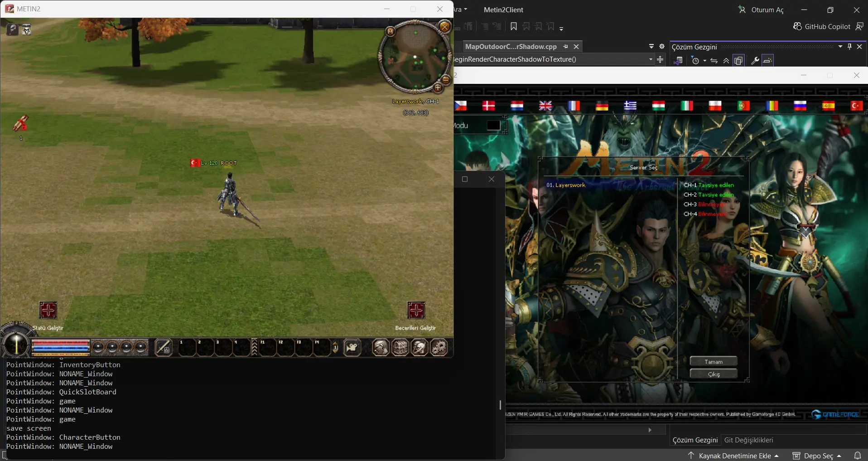Zoom in the minimap with plus button
The height and width of the screenshot is (461, 868).
[x=438, y=88]
